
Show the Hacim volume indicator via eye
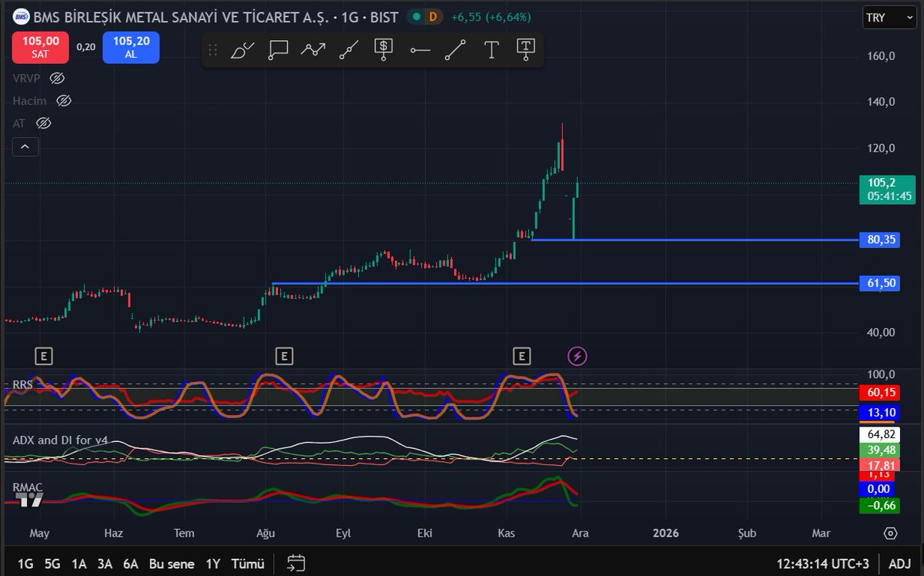click(x=65, y=101)
